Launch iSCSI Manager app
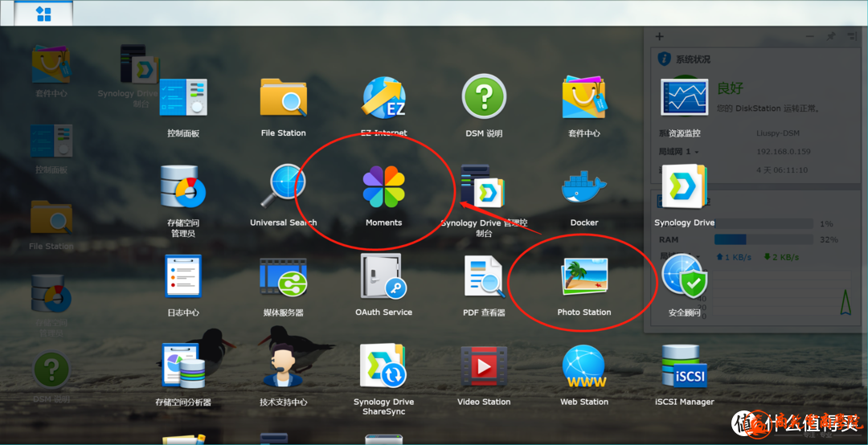 pos(684,365)
